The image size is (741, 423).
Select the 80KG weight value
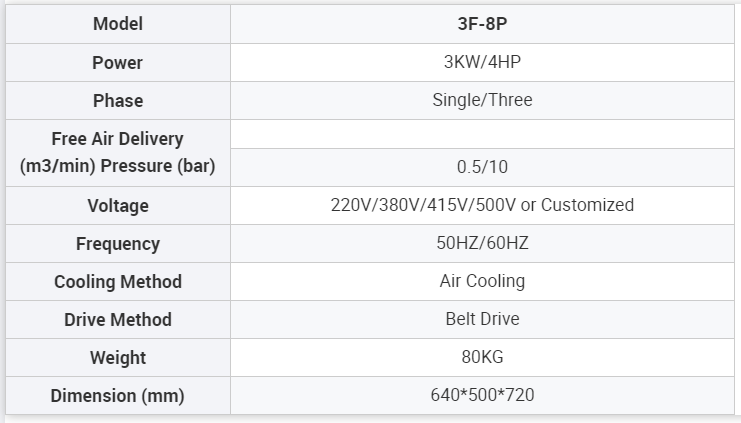point(482,357)
